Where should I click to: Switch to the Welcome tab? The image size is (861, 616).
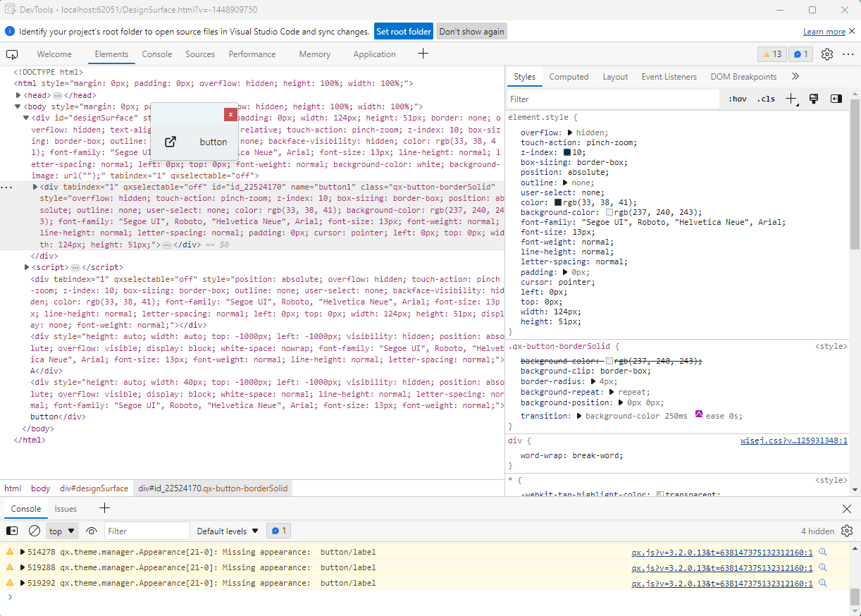(x=54, y=54)
